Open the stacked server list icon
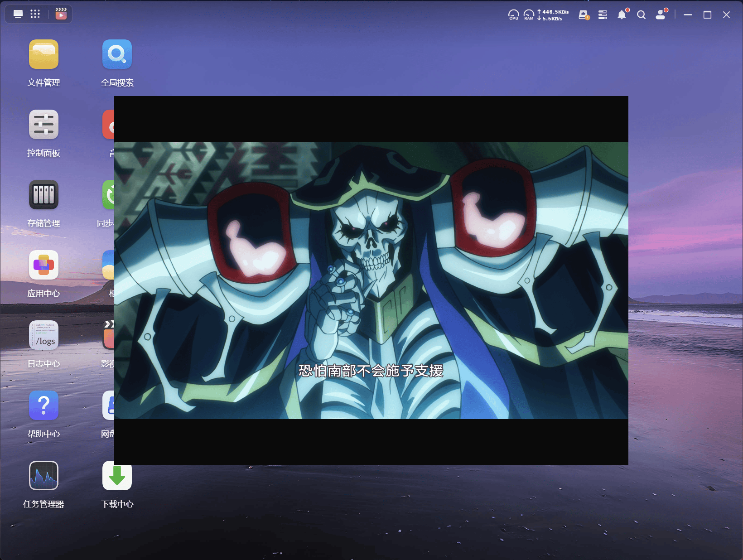The width and height of the screenshot is (743, 560). coord(603,15)
